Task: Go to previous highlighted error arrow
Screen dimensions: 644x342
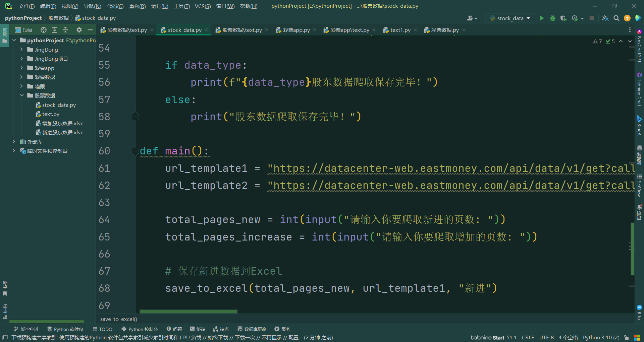Action: tap(621, 41)
